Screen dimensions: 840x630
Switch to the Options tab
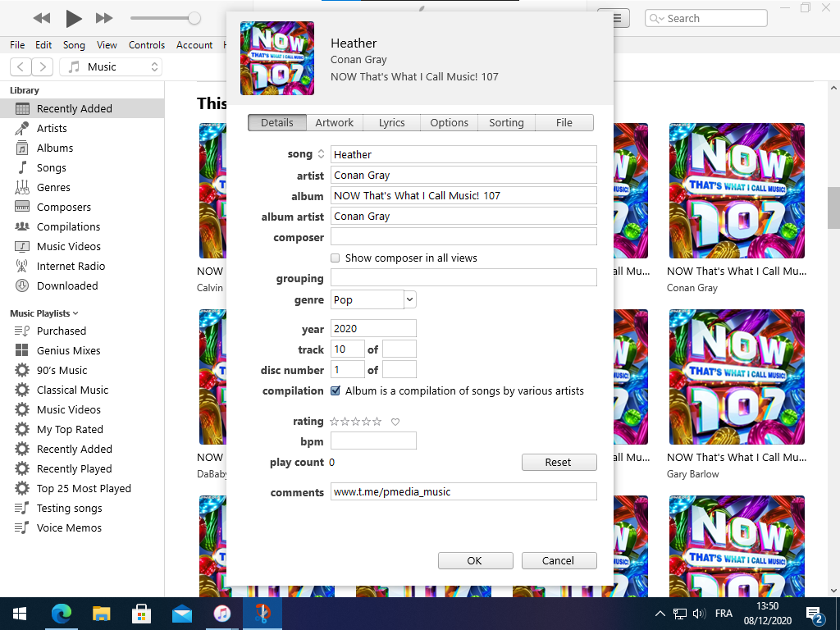449,123
